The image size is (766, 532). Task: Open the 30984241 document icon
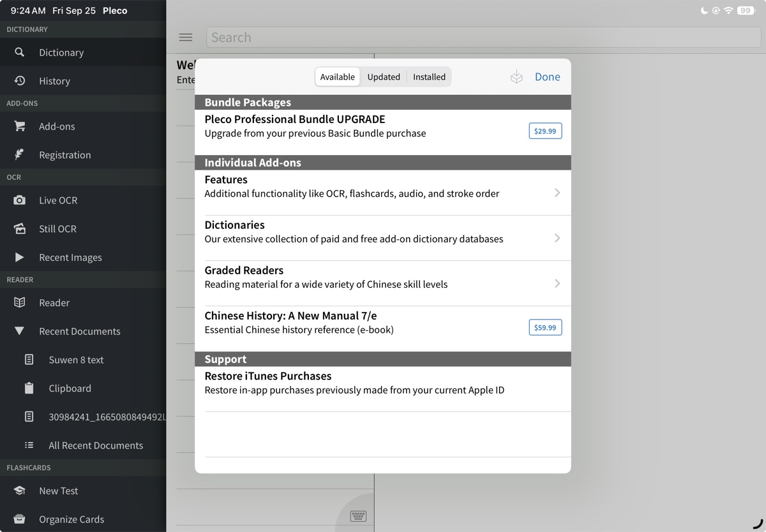(29, 417)
